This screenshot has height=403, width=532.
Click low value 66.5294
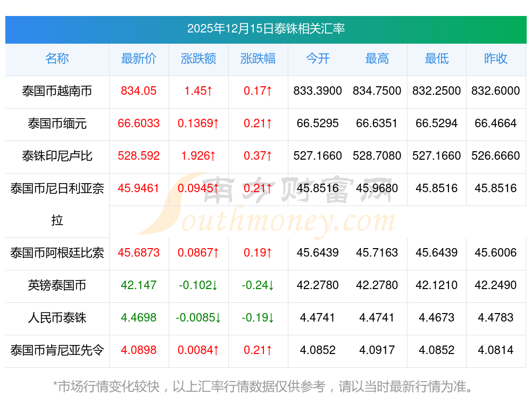coord(437,124)
